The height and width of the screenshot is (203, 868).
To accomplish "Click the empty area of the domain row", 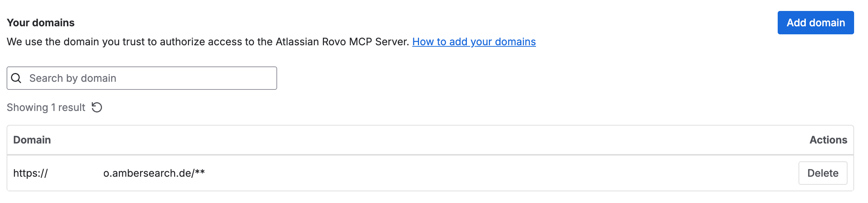I will pyautogui.click(x=501, y=173).
